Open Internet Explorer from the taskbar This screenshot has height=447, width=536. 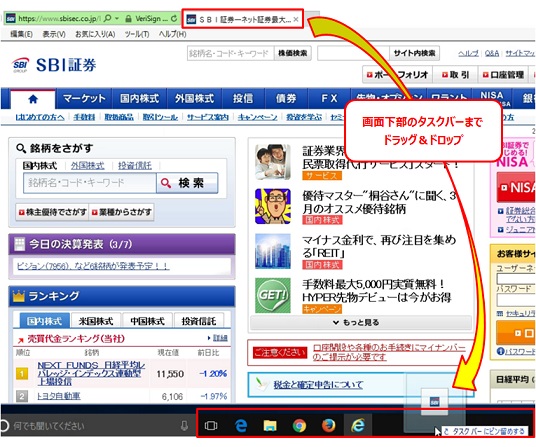point(358,425)
